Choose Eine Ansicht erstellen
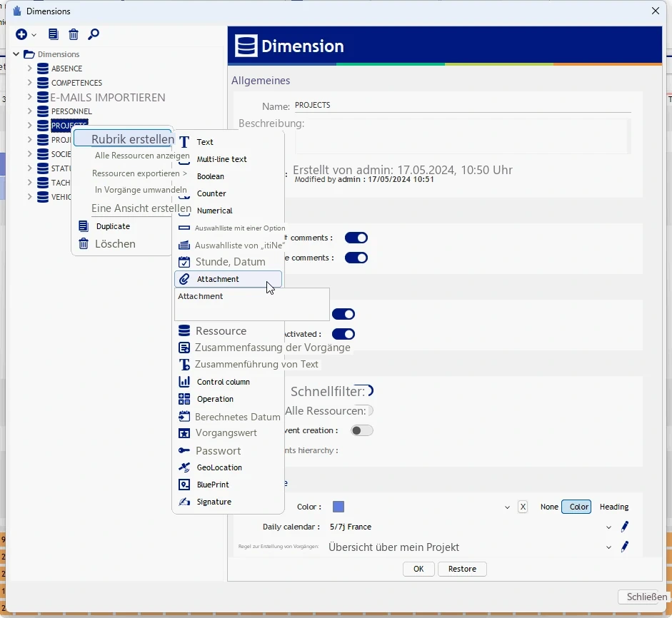The image size is (672, 618). coord(141,208)
